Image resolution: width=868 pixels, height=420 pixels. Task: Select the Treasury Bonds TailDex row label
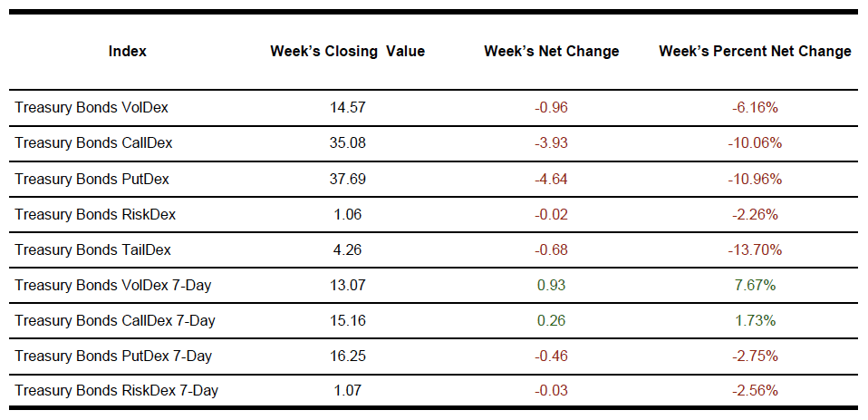pos(92,249)
